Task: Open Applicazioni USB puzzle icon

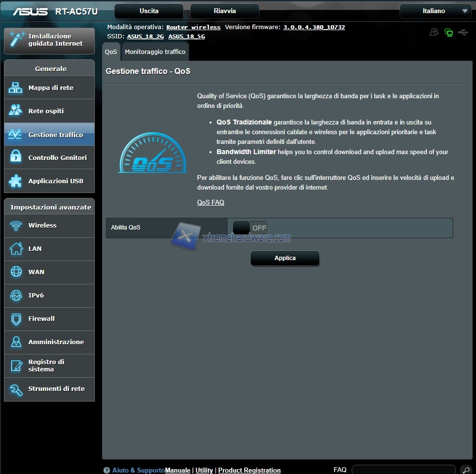Action: (x=16, y=181)
